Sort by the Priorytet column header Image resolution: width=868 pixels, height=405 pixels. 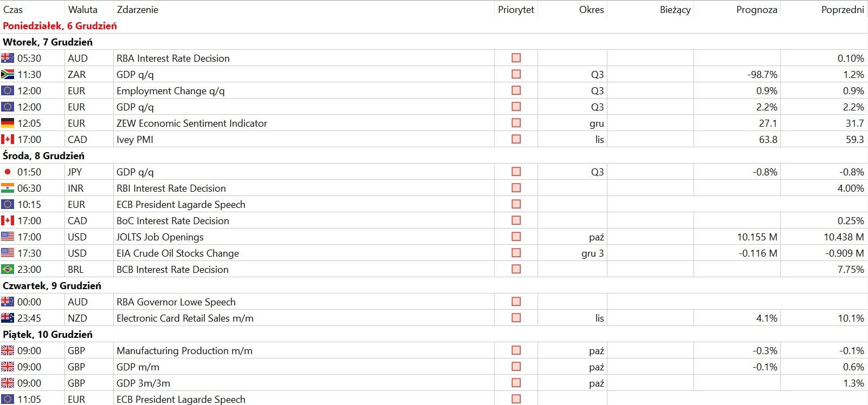click(x=516, y=10)
